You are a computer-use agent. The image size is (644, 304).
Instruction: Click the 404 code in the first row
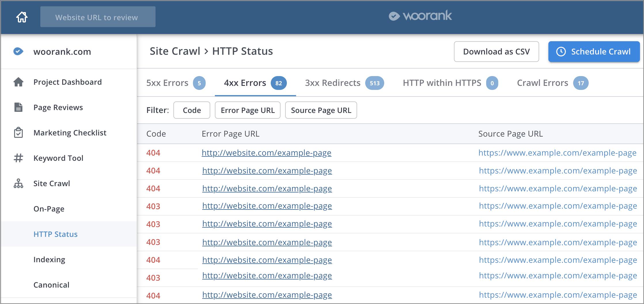pyautogui.click(x=153, y=153)
